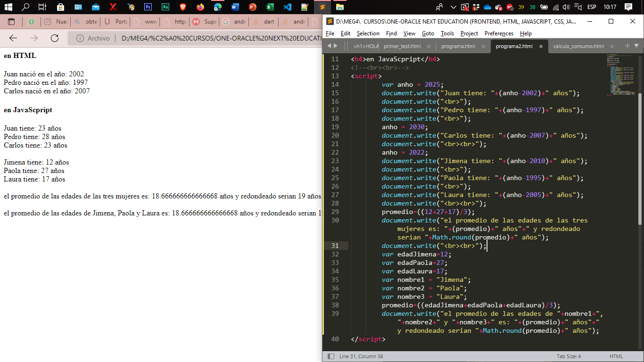Image resolution: width=644 pixels, height=362 pixels.
Task: Change HTML syntax in status bar
Action: click(x=616, y=356)
